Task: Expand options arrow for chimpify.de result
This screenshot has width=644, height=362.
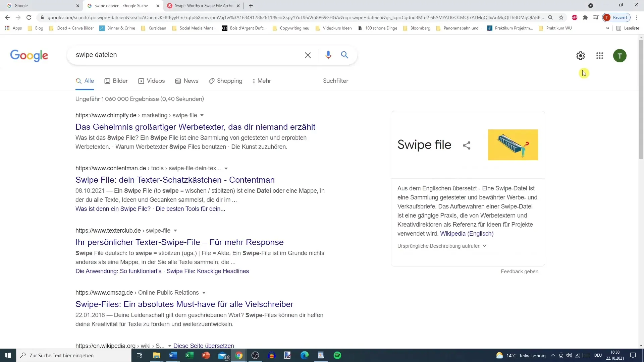Action: click(x=202, y=115)
